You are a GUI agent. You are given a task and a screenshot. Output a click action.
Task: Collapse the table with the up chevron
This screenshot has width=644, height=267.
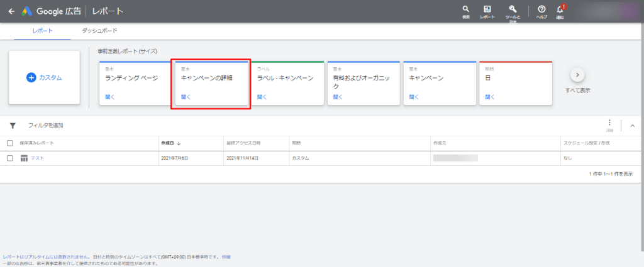(x=633, y=126)
